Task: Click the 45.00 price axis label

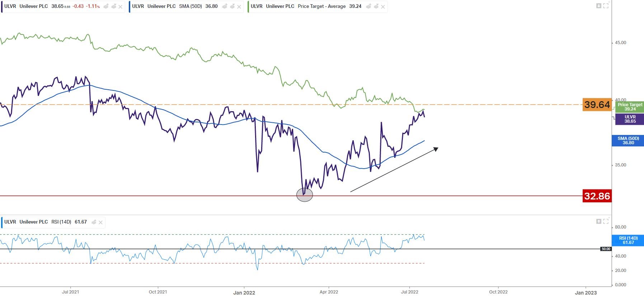Action: [620, 43]
